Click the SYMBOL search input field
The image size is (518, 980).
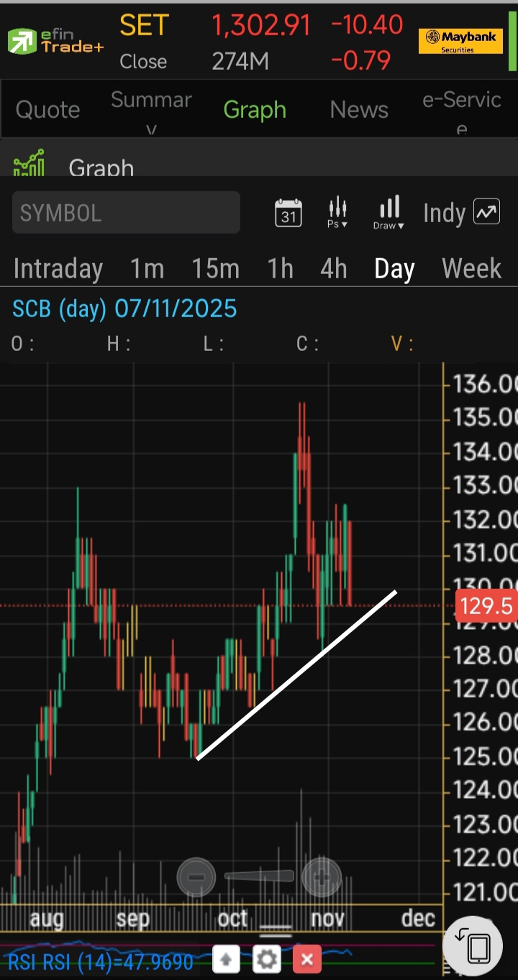point(126,212)
